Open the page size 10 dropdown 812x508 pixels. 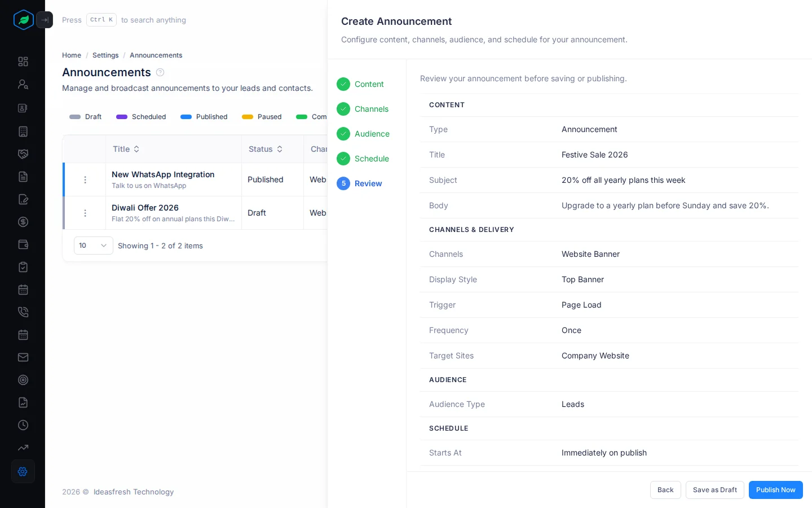click(94, 246)
